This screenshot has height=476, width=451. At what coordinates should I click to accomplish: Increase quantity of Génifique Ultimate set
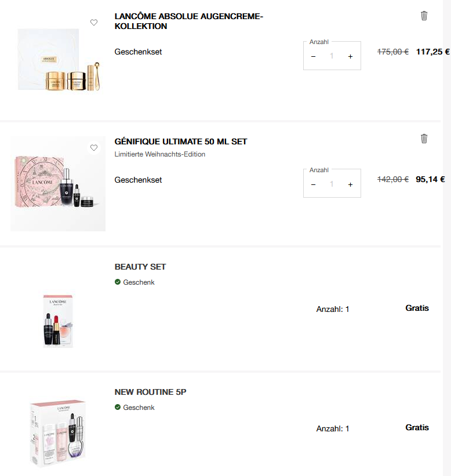coord(350,184)
